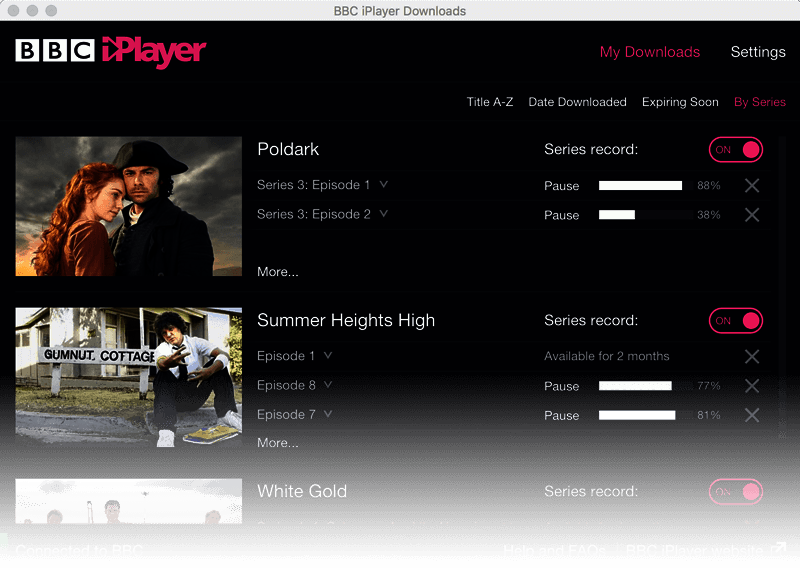Turn off Poldark series record switch
This screenshot has width=800, height=568.
pyautogui.click(x=736, y=150)
